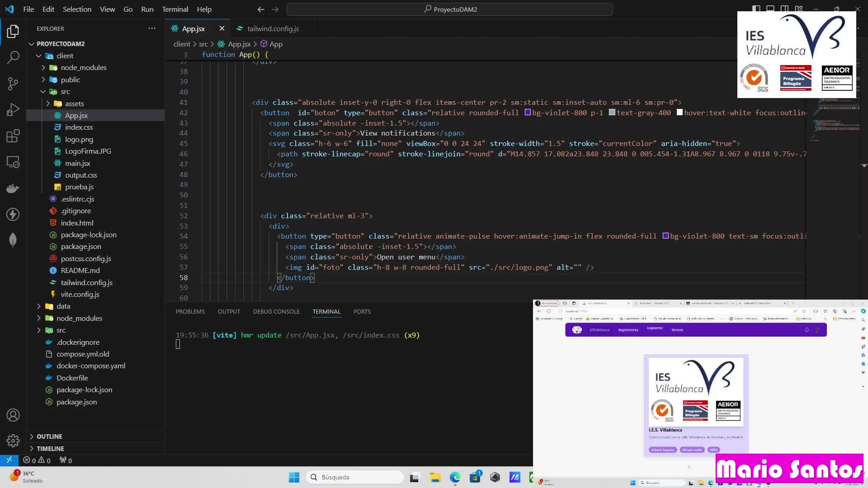Open index.css file in explorer
868x488 pixels.
(79, 127)
